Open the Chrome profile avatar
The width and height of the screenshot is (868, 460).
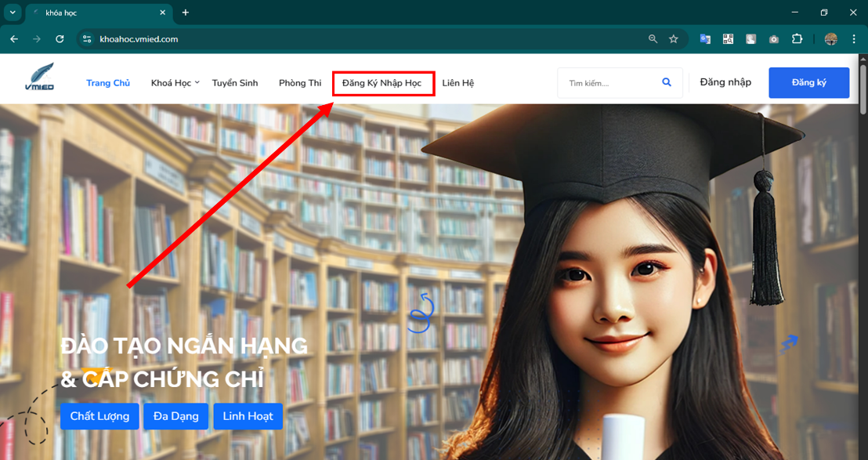pos(831,38)
